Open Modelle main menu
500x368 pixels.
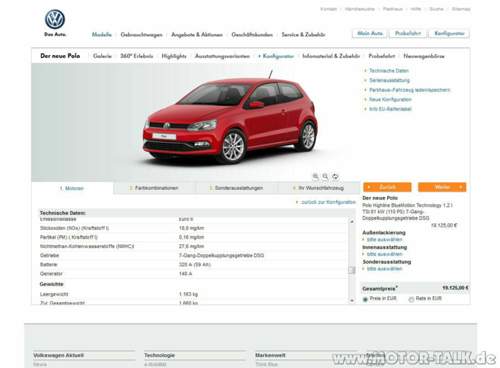pyautogui.click(x=102, y=35)
